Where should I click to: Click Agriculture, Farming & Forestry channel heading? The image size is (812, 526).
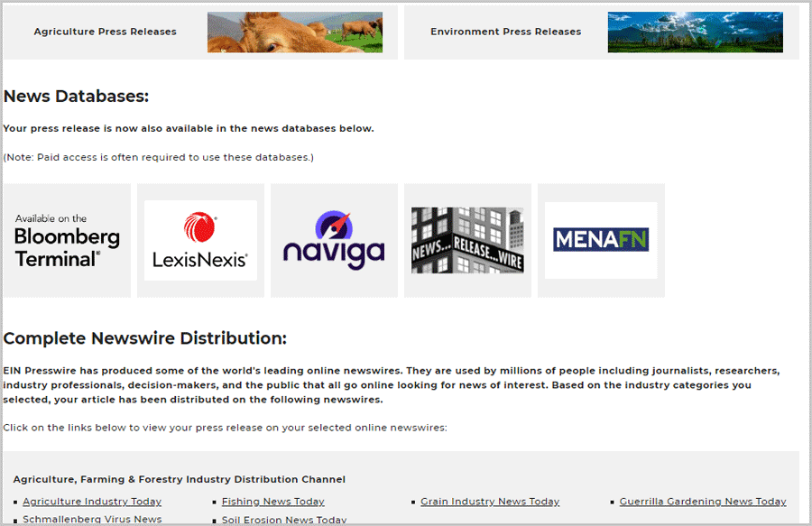tap(179, 479)
